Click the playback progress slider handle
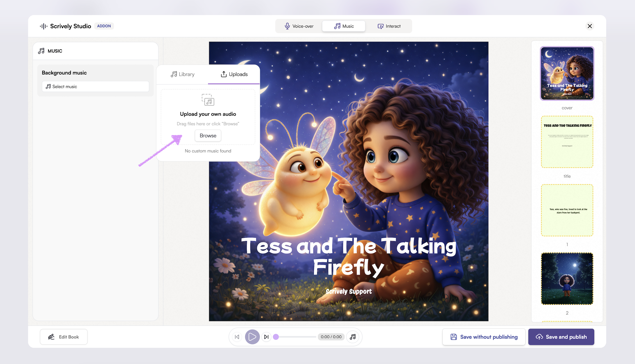 [276, 337]
